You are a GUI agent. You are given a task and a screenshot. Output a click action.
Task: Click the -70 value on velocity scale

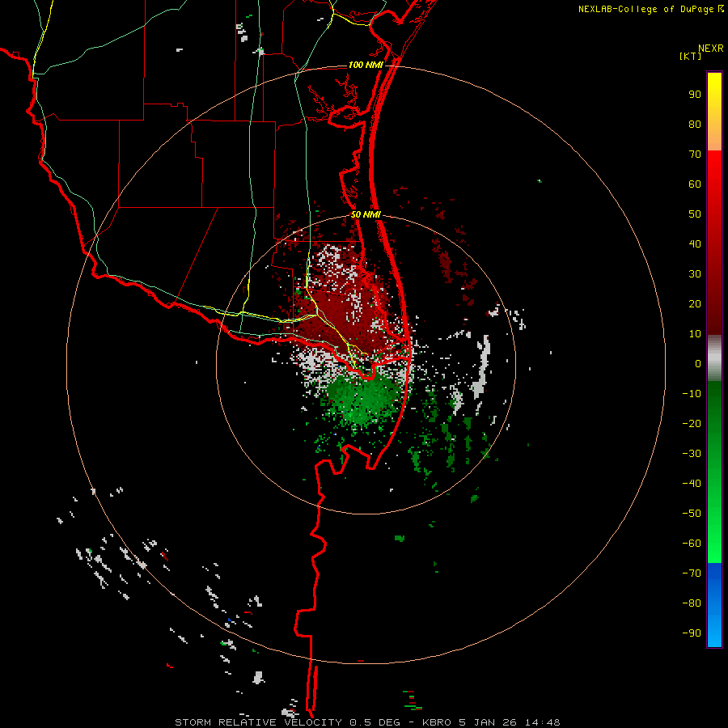point(692,574)
